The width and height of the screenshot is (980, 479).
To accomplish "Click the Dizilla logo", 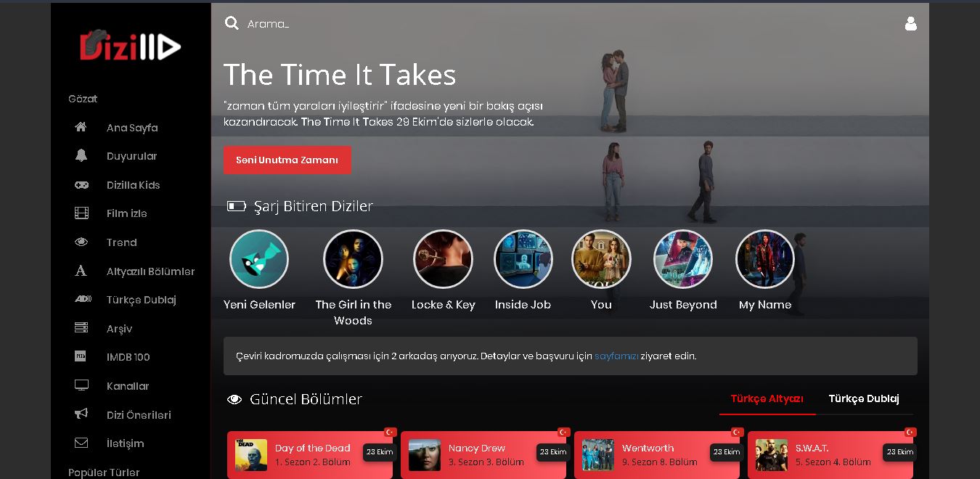I will coord(130,46).
